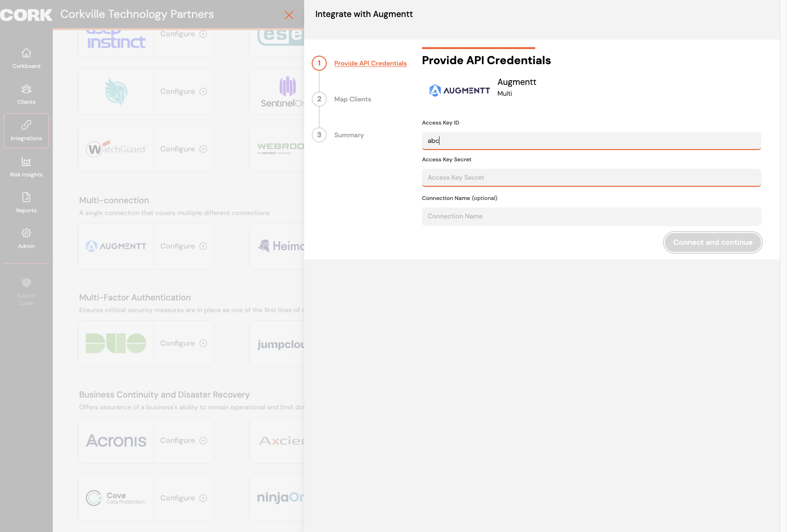Click Configure plus icon for Cove
Image resolution: width=787 pixels, height=532 pixels.
pos(203,498)
